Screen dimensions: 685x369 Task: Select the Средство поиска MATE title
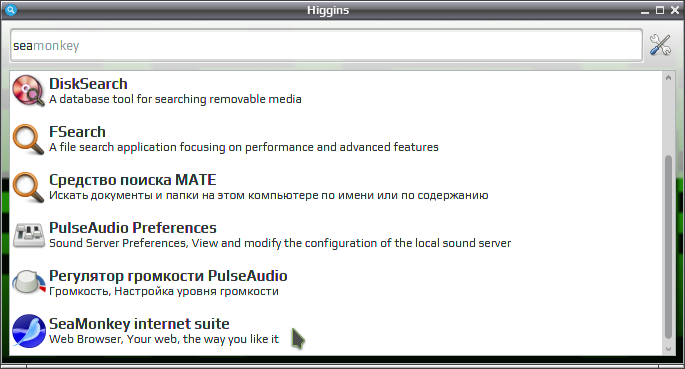(133, 179)
